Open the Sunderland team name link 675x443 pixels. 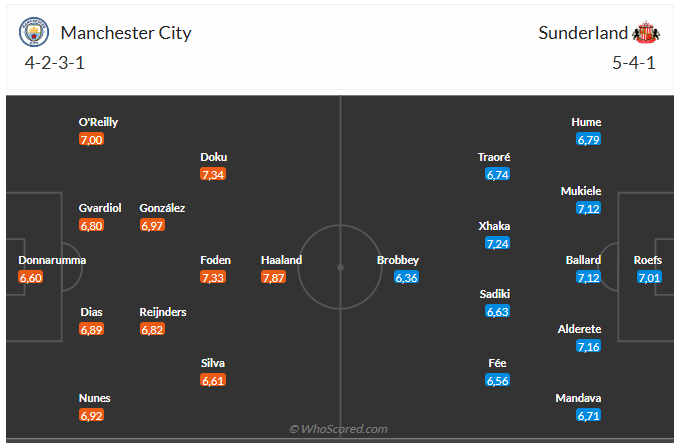click(x=583, y=33)
